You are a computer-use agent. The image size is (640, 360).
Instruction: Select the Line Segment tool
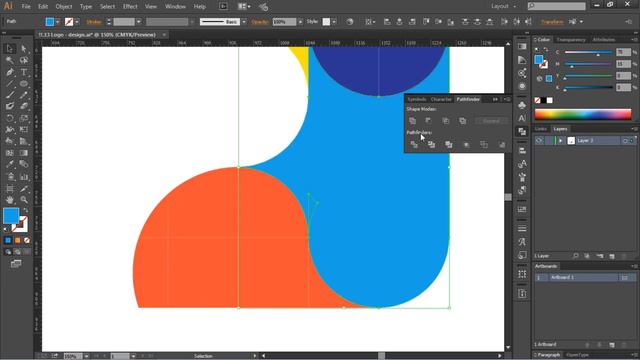pos(9,84)
